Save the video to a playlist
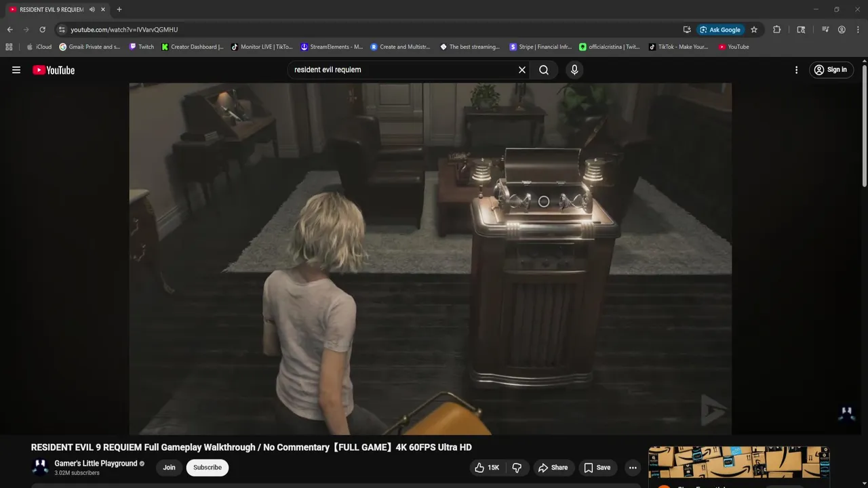The width and height of the screenshot is (868, 488). [x=597, y=468]
